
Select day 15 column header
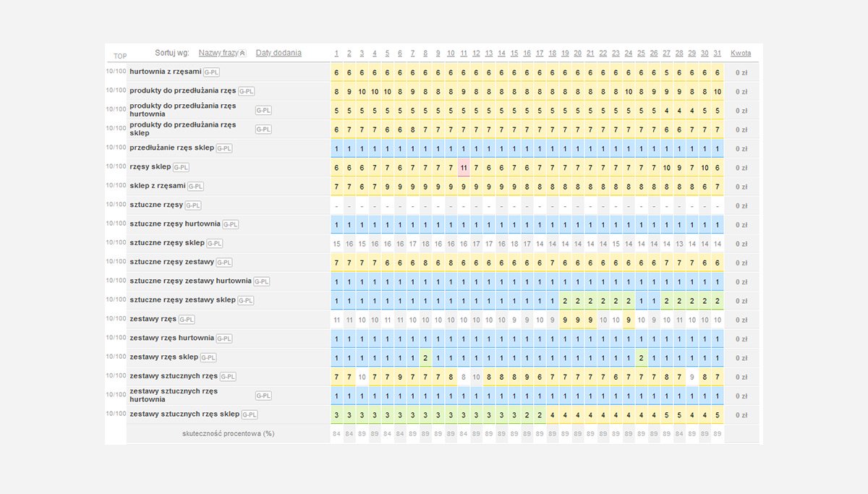coord(514,54)
